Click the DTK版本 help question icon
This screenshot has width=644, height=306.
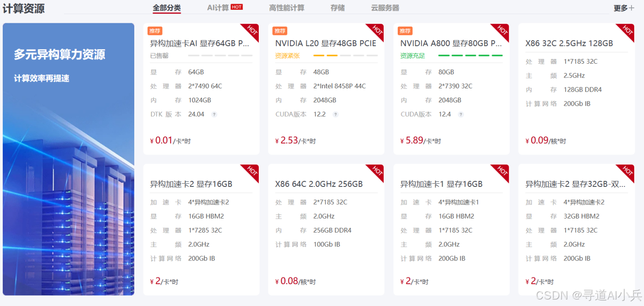[214, 114]
